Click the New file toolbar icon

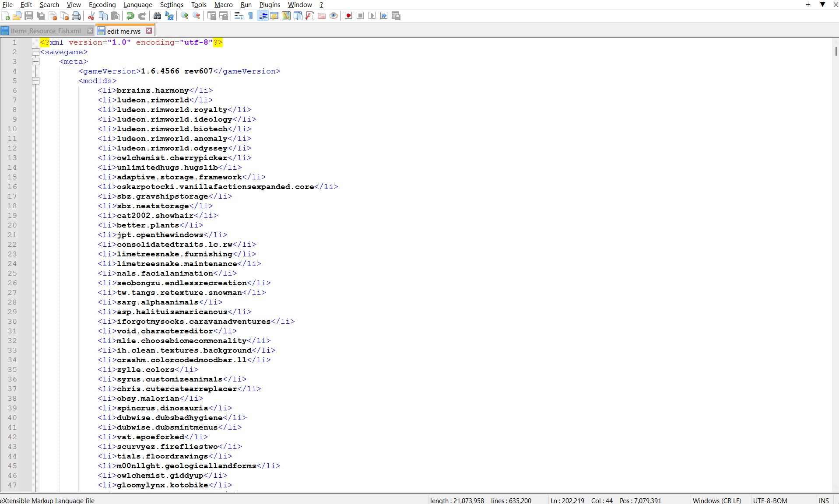[6, 16]
